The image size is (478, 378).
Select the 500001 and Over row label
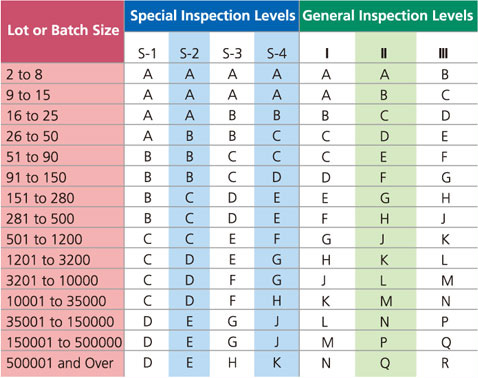point(60,363)
